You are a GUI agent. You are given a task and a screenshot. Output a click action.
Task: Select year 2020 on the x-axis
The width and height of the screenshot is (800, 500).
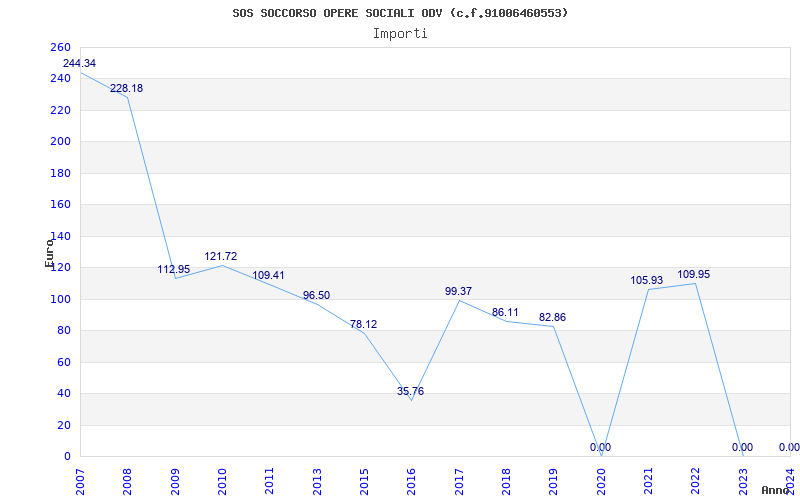601,481
